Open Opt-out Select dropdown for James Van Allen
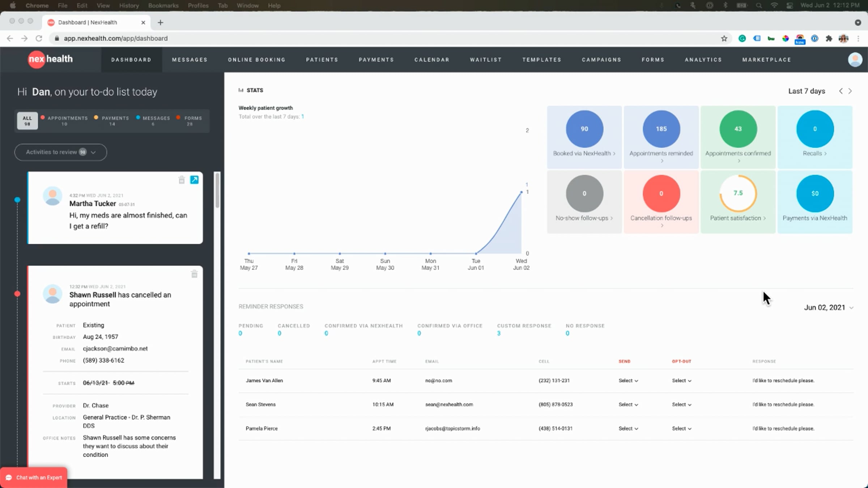The width and height of the screenshot is (868, 488). tap(681, 381)
